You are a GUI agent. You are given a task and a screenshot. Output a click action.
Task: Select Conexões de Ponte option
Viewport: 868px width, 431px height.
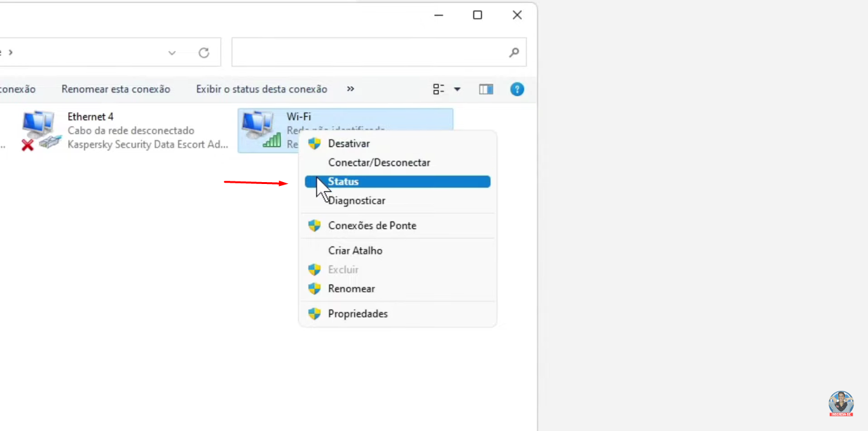click(372, 226)
